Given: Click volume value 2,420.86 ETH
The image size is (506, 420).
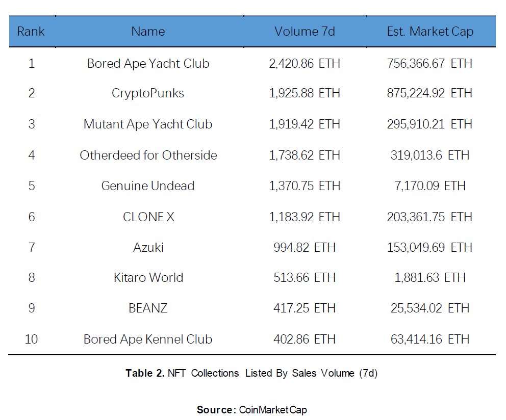Looking at the screenshot, I should [x=305, y=64].
